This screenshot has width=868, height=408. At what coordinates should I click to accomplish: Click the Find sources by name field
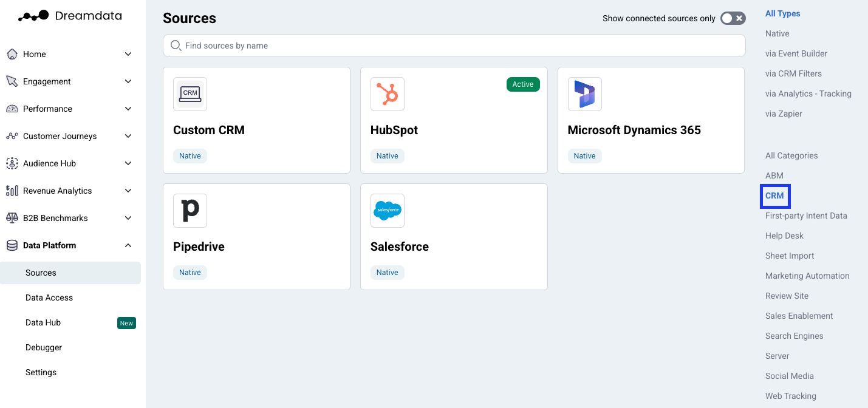[x=454, y=46]
